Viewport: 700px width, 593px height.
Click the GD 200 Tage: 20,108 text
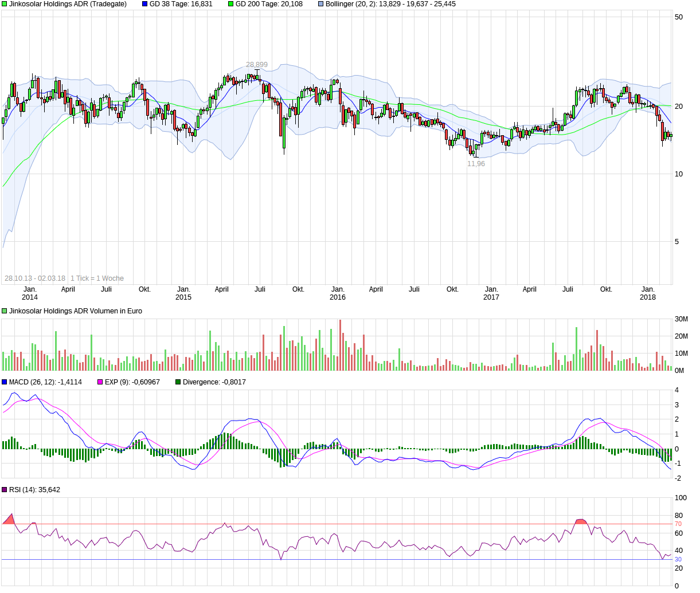[x=269, y=4]
